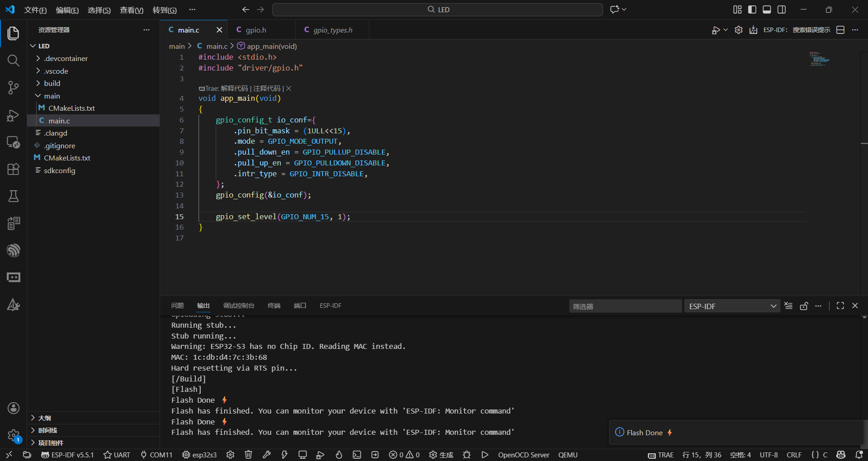Click the LED command center search box
868x461 pixels.
tap(437, 9)
